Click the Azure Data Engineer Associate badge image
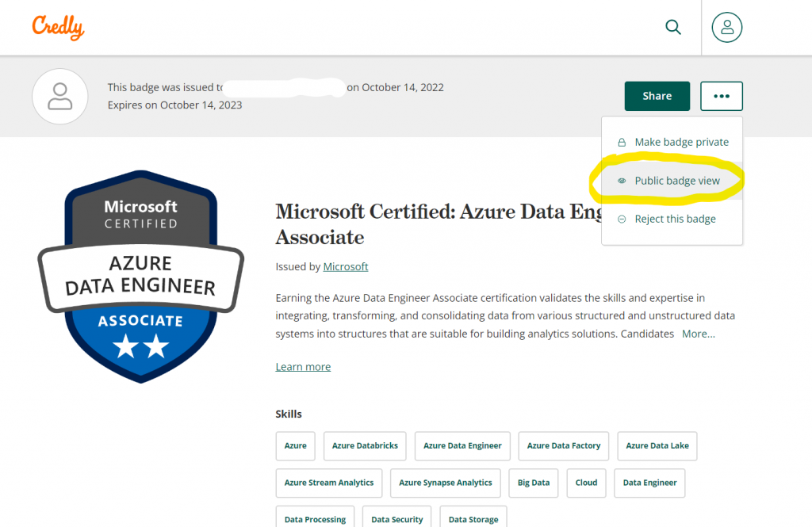Screen dimensions: 812x527 coord(141,277)
